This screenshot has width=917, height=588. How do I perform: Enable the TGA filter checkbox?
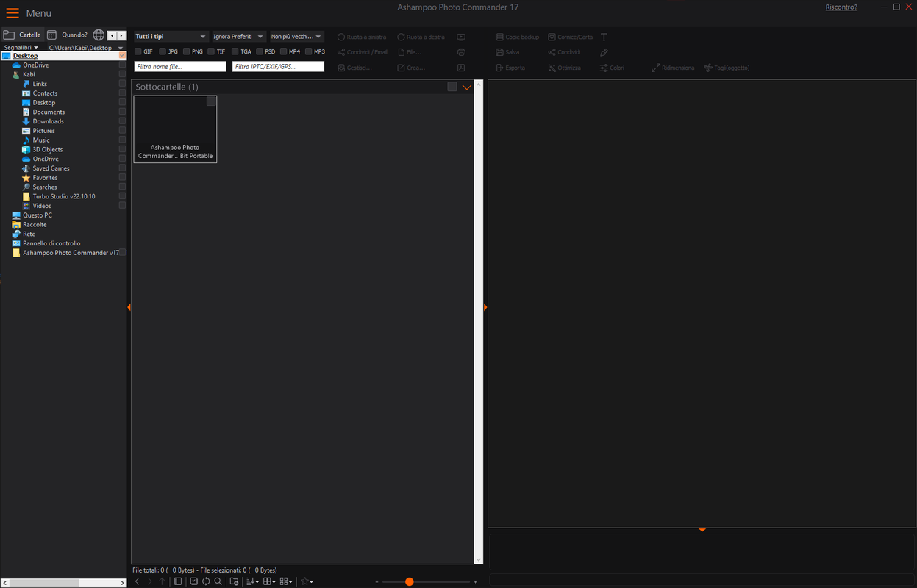point(235,51)
